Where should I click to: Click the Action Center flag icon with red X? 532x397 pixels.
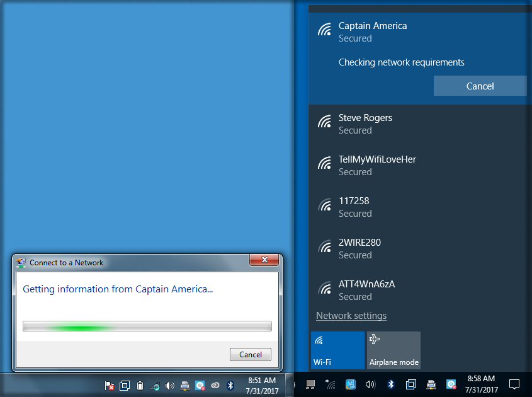click(110, 386)
